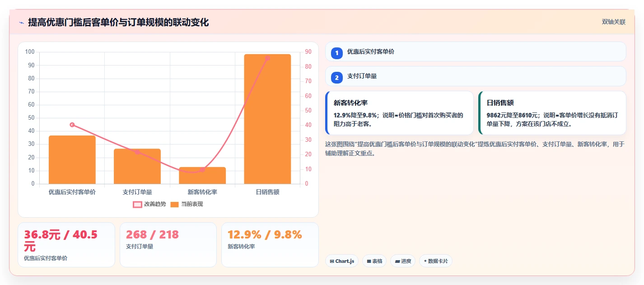This screenshot has width=644, height=285.
Task: Click the left axis value 100
Action: (x=30, y=52)
